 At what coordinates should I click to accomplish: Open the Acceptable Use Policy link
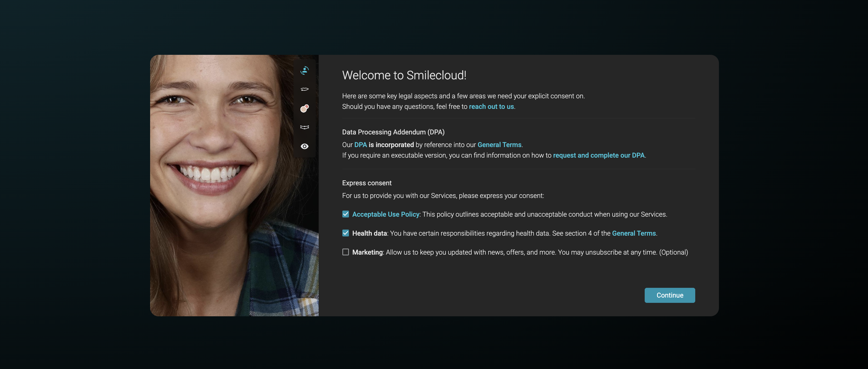click(x=386, y=214)
